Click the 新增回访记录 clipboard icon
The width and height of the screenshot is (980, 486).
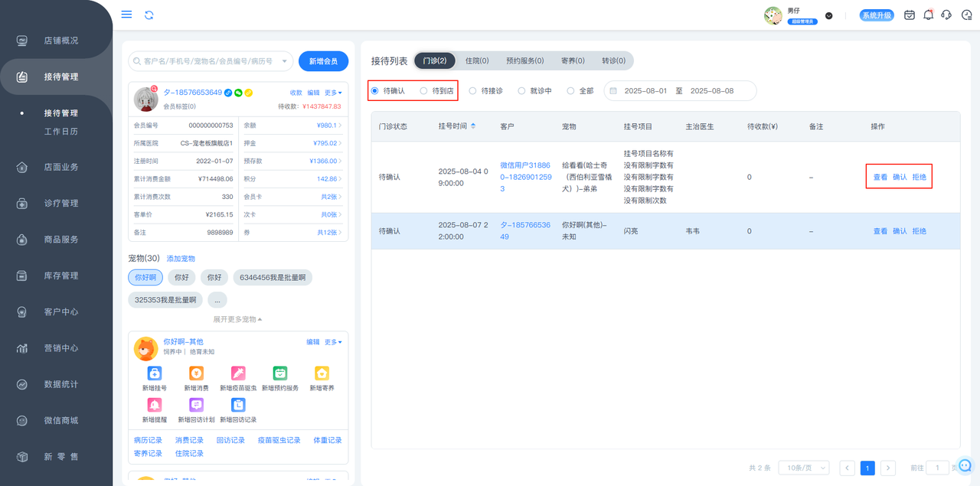click(x=238, y=405)
